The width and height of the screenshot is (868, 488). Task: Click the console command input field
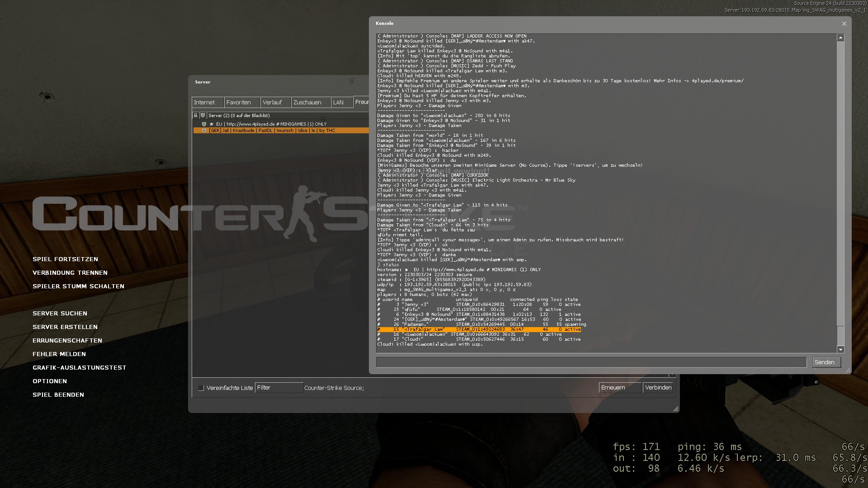coord(591,362)
